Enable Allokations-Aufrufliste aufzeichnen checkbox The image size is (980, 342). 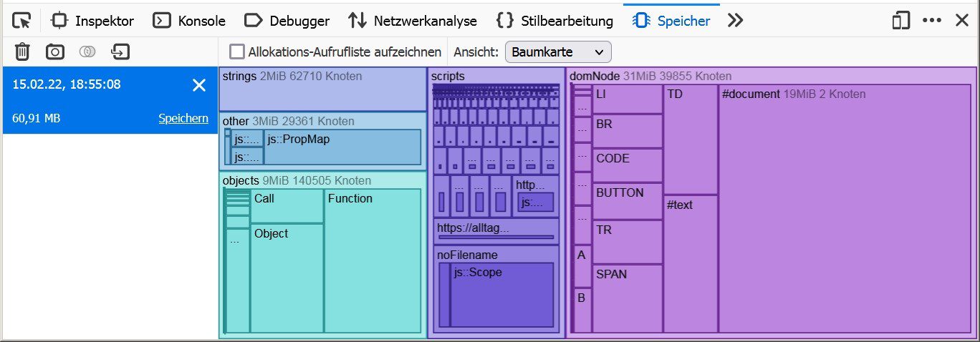237,52
